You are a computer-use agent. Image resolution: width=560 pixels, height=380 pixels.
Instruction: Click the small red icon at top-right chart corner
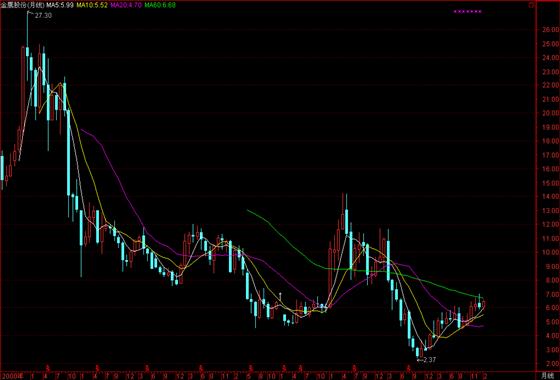point(532,5)
